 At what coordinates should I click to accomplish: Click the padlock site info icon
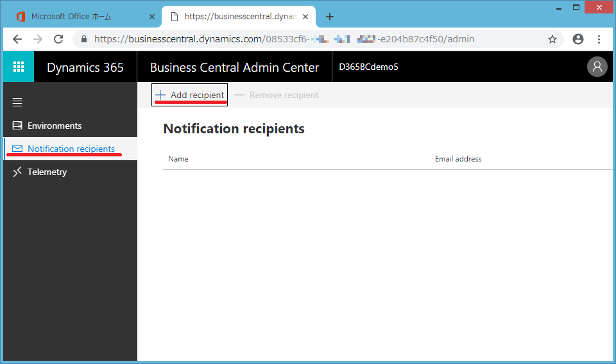pos(83,39)
